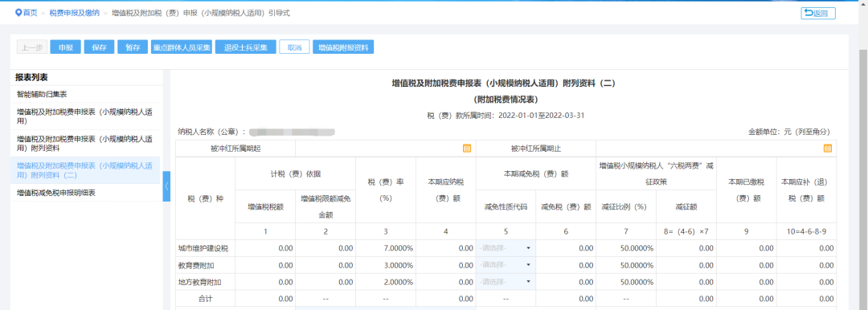Viewport: 868px width, 310px height.
Task: Click the 取消 cancel button
Action: [294, 47]
